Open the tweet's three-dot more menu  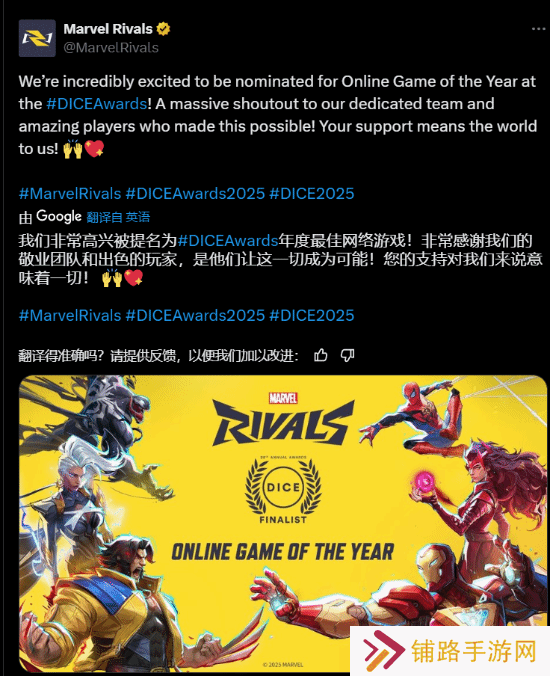[x=538, y=29]
